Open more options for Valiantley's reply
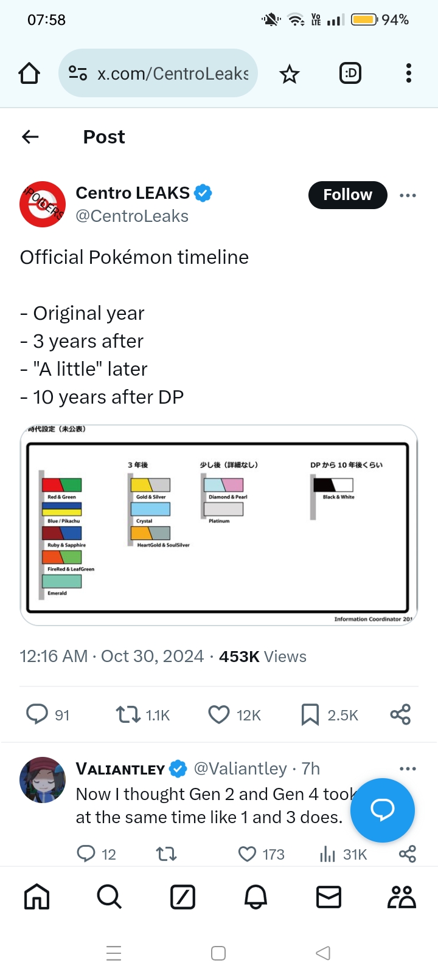The image size is (438, 980). click(x=408, y=769)
